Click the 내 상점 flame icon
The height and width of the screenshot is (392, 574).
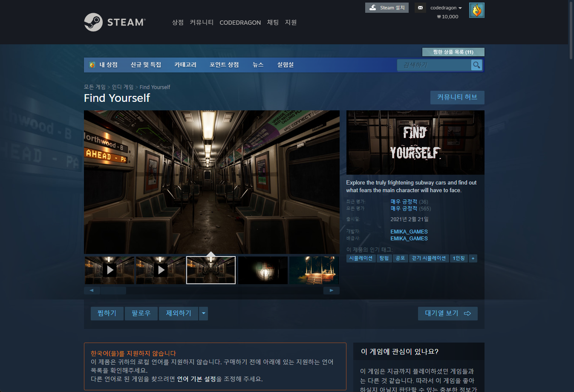(92, 65)
